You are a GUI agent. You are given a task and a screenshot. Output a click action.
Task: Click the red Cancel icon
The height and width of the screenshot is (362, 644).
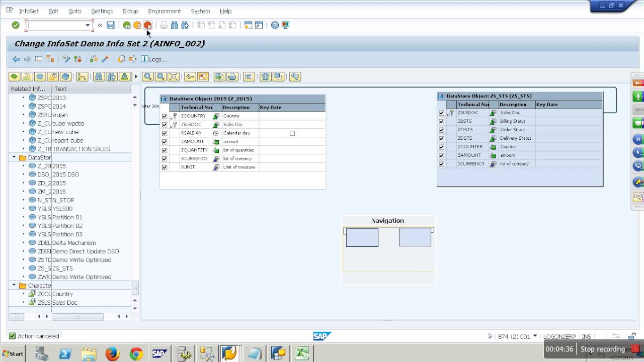[147, 25]
